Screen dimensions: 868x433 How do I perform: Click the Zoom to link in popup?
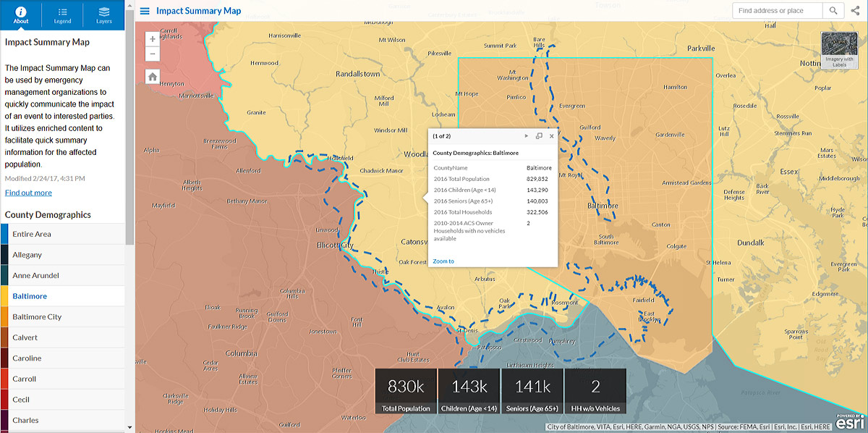click(443, 261)
